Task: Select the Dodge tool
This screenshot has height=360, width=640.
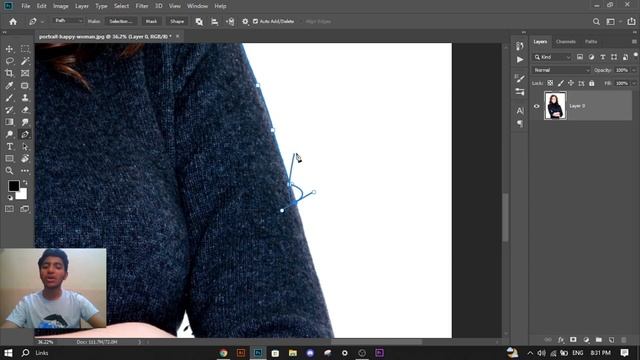Action: tap(9, 134)
